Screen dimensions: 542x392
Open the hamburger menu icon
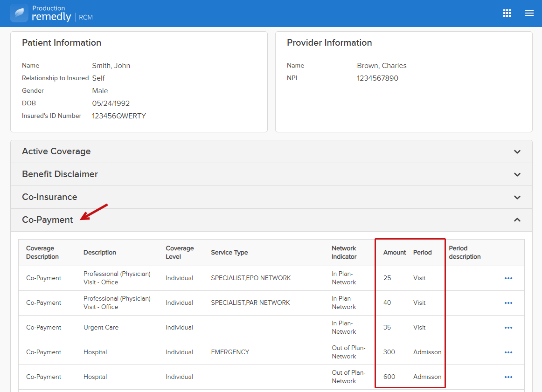[x=529, y=13]
